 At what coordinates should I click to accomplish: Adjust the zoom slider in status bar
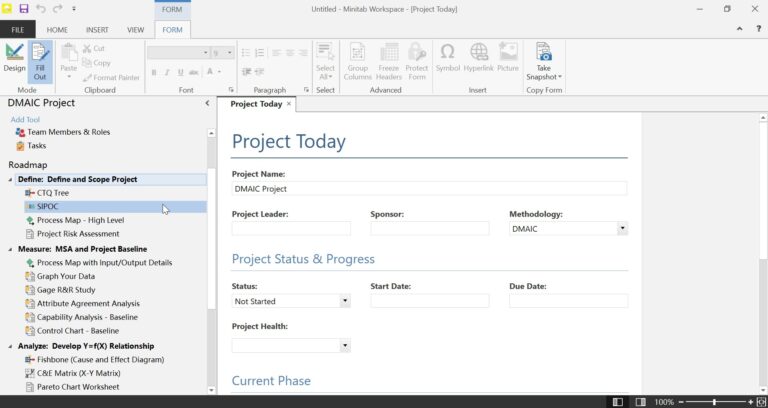(714, 402)
